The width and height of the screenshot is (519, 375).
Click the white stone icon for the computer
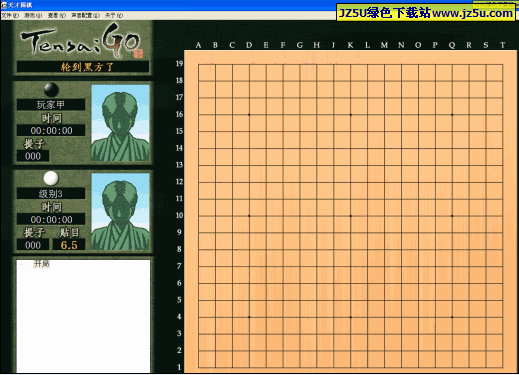coord(51,178)
